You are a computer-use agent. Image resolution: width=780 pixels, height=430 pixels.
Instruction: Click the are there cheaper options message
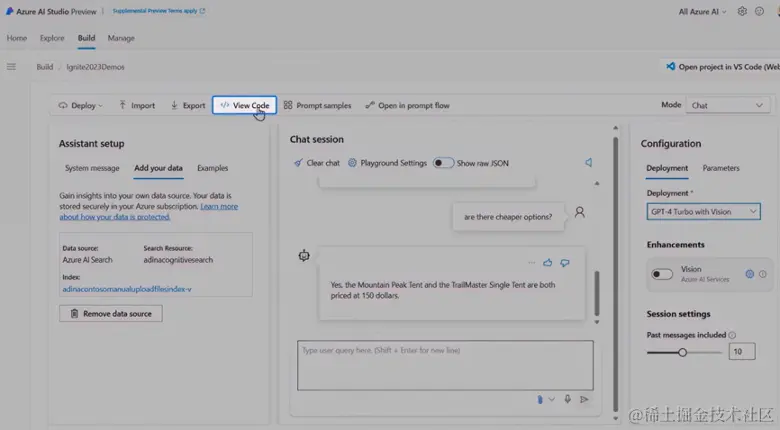pos(508,217)
